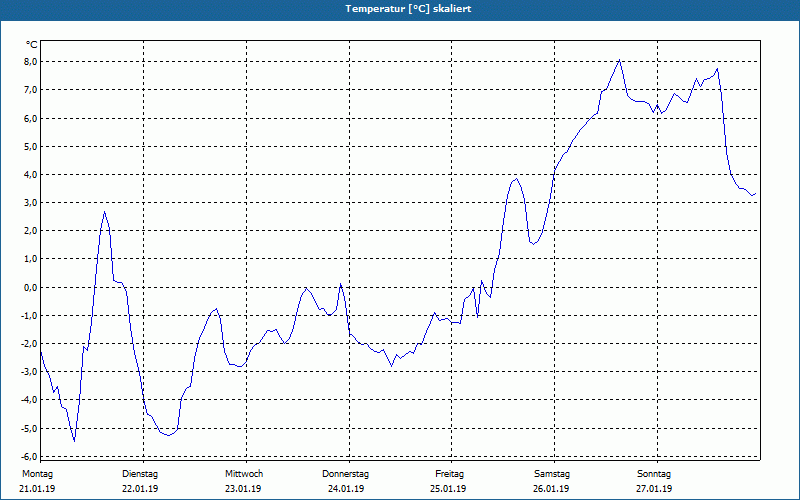Screen dimensions: 800x500
Task: Click the Montag day label
Action: pos(37,474)
